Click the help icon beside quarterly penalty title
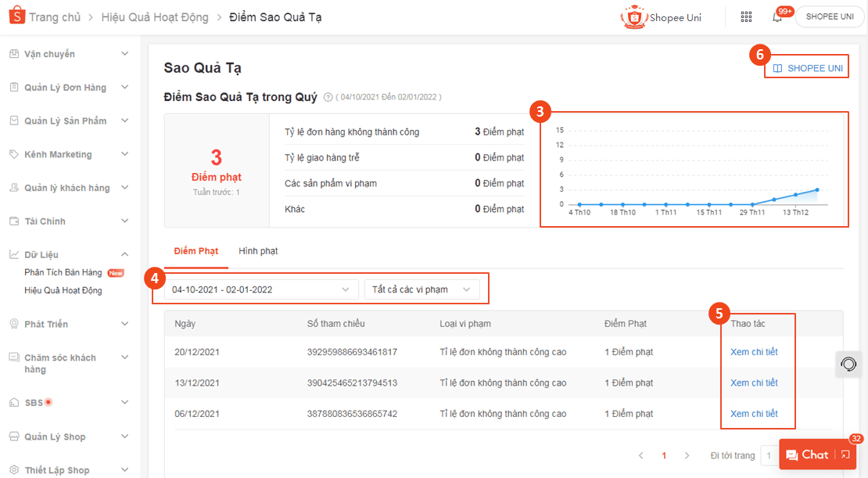This screenshot has width=868, height=478. (x=328, y=98)
